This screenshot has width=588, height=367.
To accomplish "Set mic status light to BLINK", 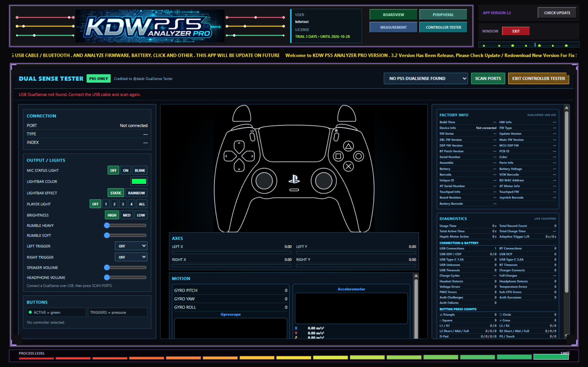I will [x=140, y=170].
